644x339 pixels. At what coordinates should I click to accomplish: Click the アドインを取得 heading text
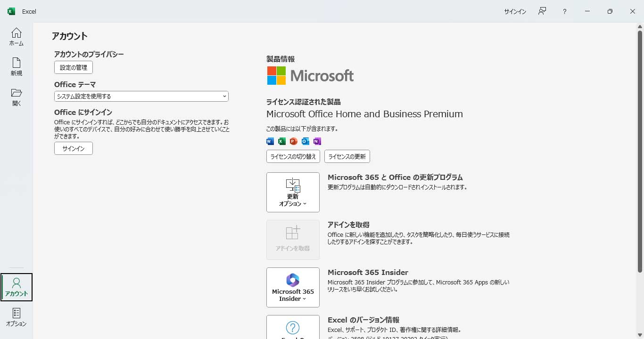click(348, 225)
